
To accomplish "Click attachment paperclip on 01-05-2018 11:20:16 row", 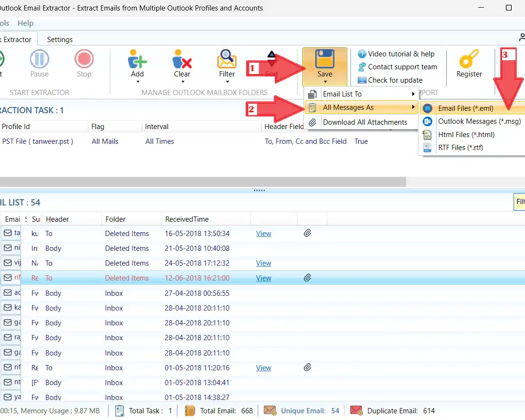I will 307,367.
